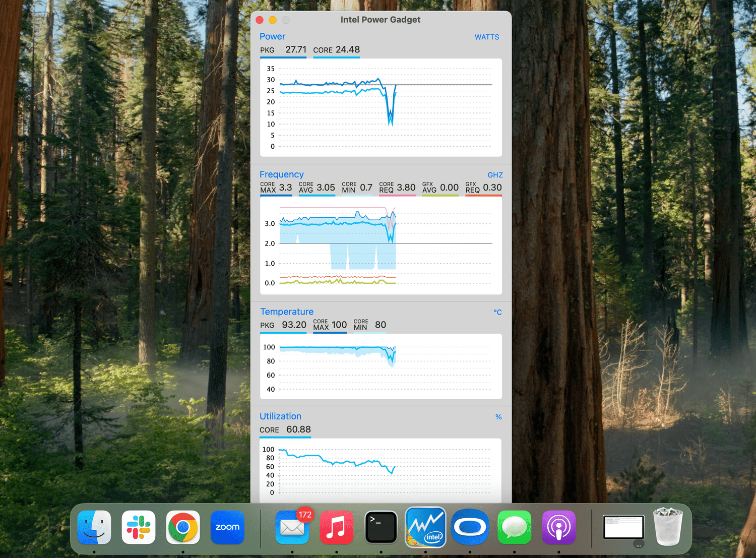Open Google Chrome in the dock
756x558 pixels.
[x=183, y=527]
